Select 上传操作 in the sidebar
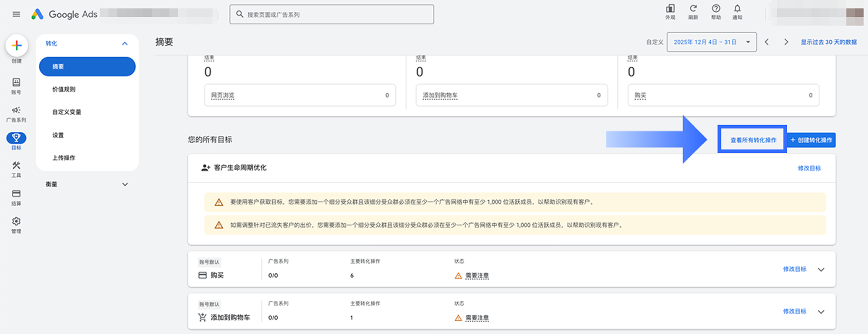 64,158
